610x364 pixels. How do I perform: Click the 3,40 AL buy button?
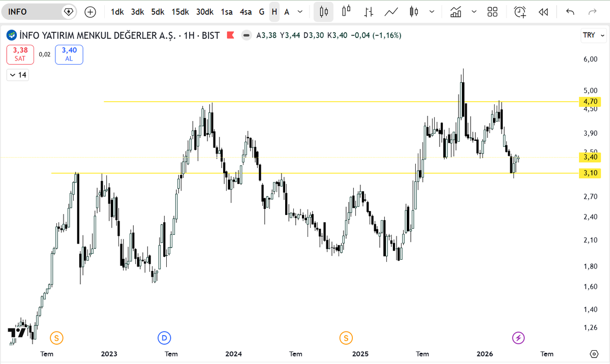pyautogui.click(x=69, y=54)
